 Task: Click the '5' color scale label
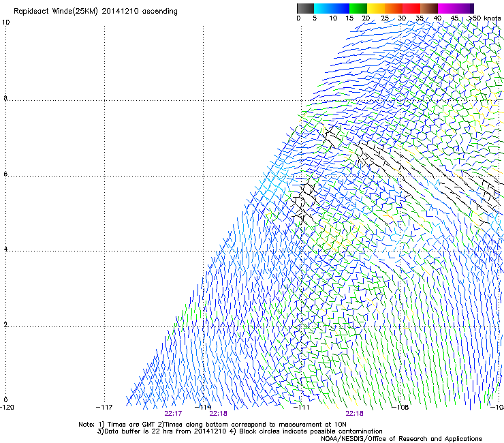click(x=315, y=18)
